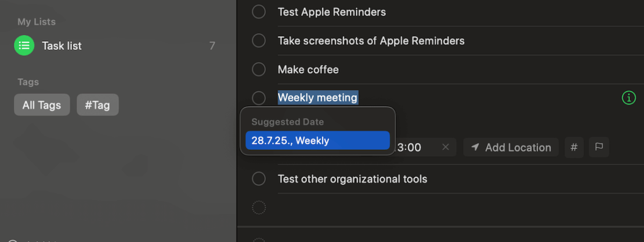Image resolution: width=644 pixels, height=242 pixels.
Task: Click the empty dashed new-reminder circle
Action: (x=259, y=207)
